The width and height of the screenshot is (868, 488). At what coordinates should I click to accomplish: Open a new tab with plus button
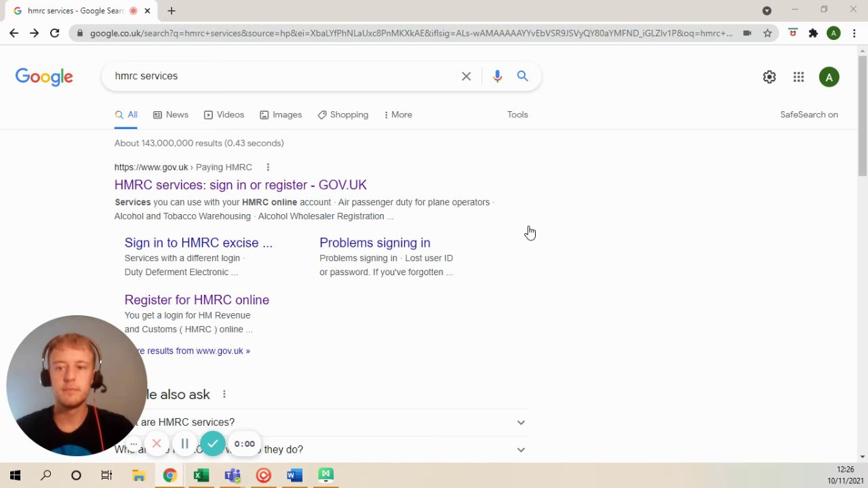tap(172, 11)
